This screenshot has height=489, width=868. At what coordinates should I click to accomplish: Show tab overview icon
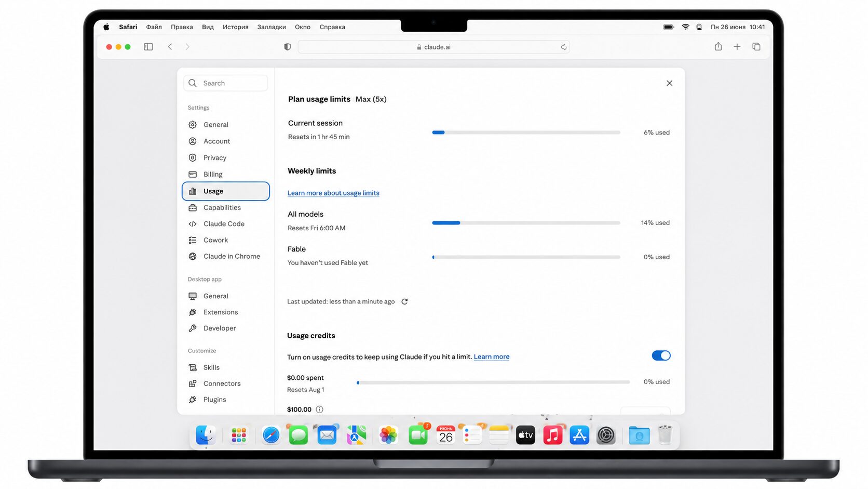tap(756, 47)
